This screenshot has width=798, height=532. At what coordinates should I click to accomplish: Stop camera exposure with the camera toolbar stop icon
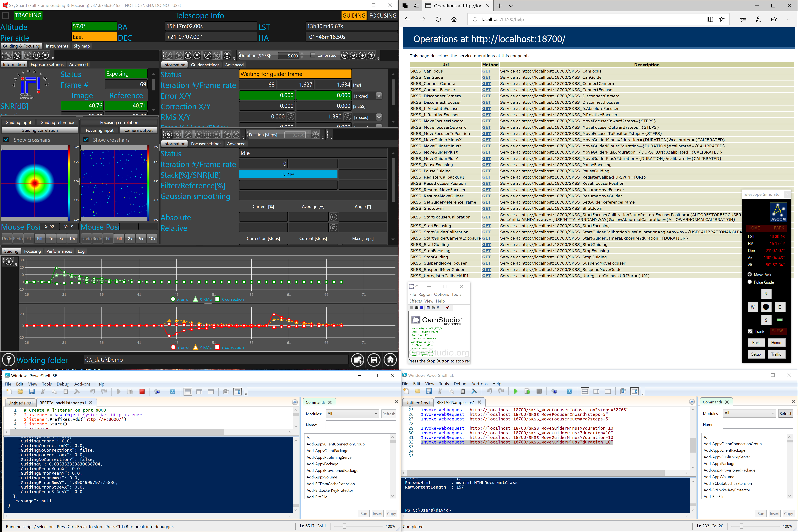click(x=45, y=55)
